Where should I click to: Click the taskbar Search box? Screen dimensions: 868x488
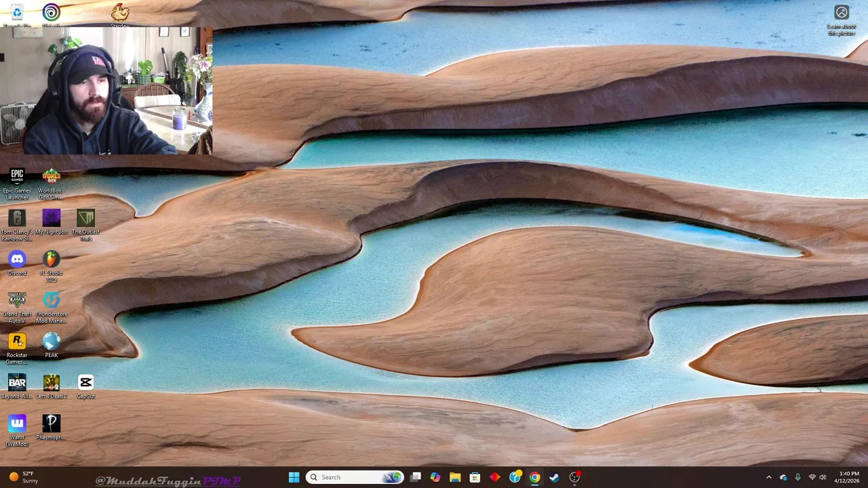[354, 477]
